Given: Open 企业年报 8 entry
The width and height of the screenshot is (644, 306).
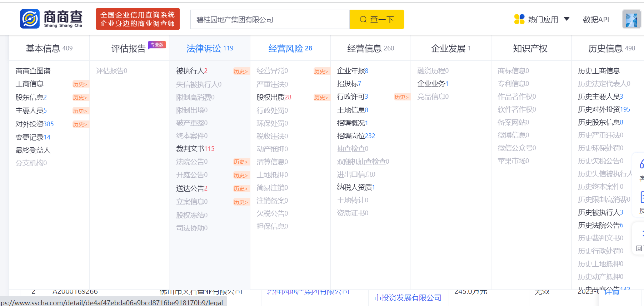Looking at the screenshot, I should pyautogui.click(x=353, y=71).
